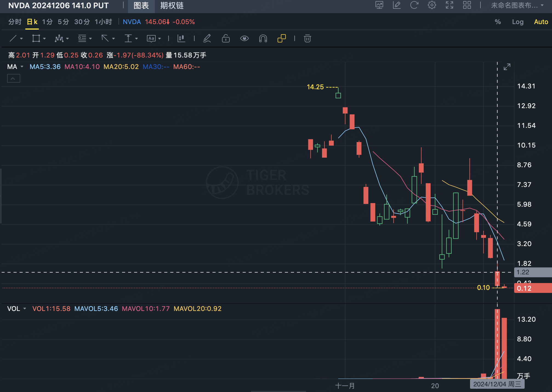Click the candlestick indicator tool icon

[x=181, y=39]
